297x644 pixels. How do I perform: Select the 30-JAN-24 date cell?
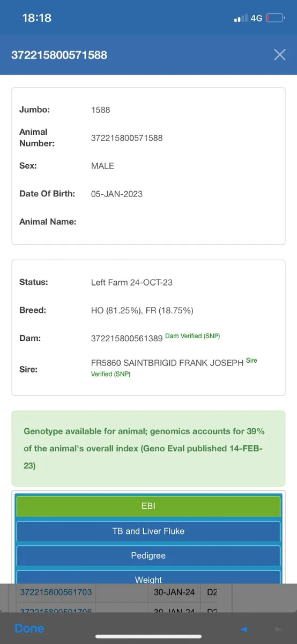(x=174, y=592)
